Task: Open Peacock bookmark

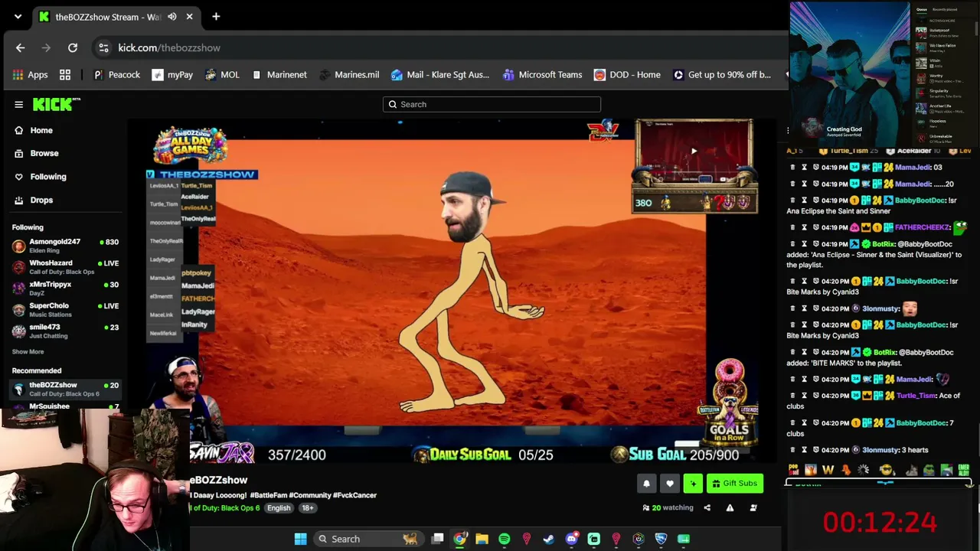Action: [x=116, y=75]
